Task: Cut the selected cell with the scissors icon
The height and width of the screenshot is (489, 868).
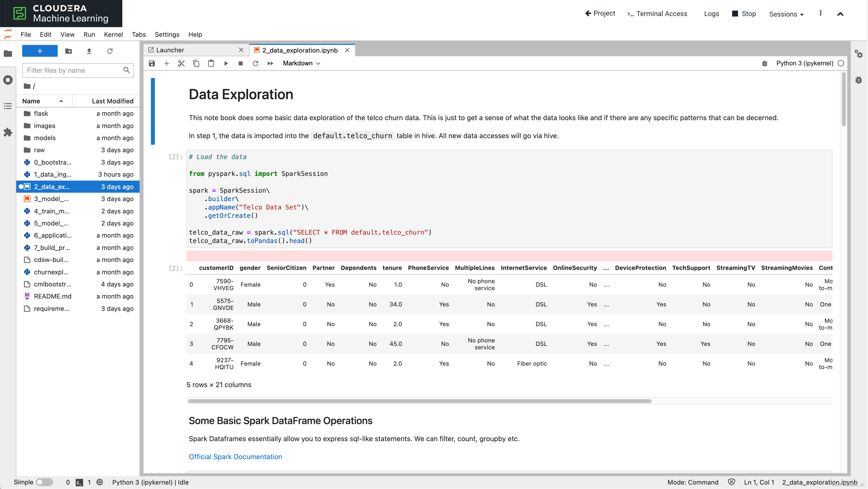Action: pos(181,63)
